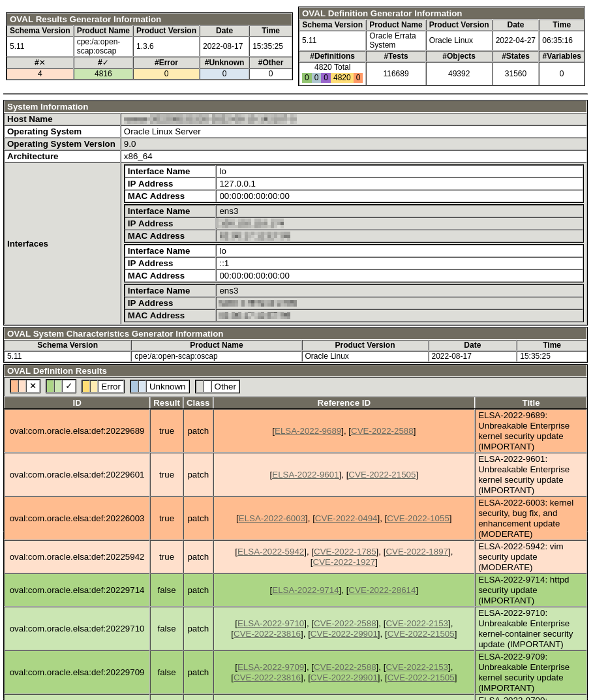Select the vim security update title text
Screen dimensions: 593x700
coord(521,557)
